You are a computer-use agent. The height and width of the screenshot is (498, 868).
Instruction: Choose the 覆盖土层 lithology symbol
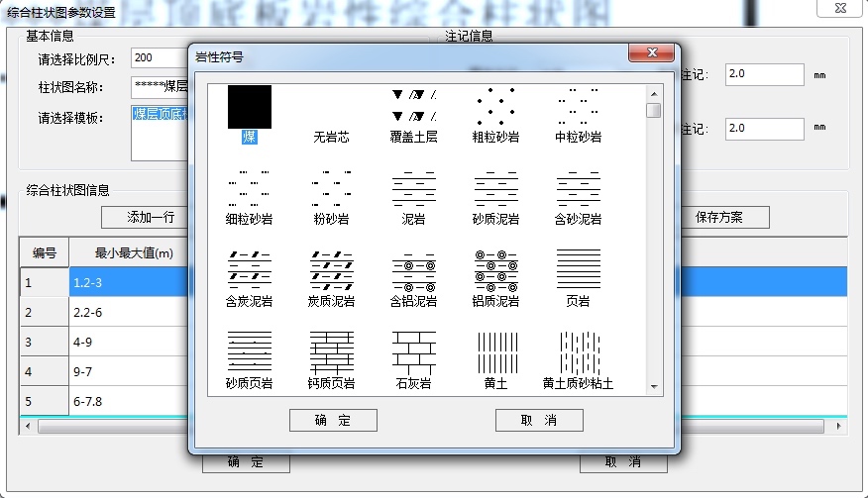(x=414, y=107)
